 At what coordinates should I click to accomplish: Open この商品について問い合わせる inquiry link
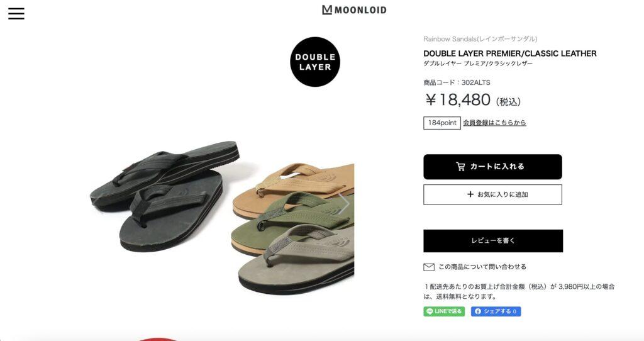[x=482, y=267]
